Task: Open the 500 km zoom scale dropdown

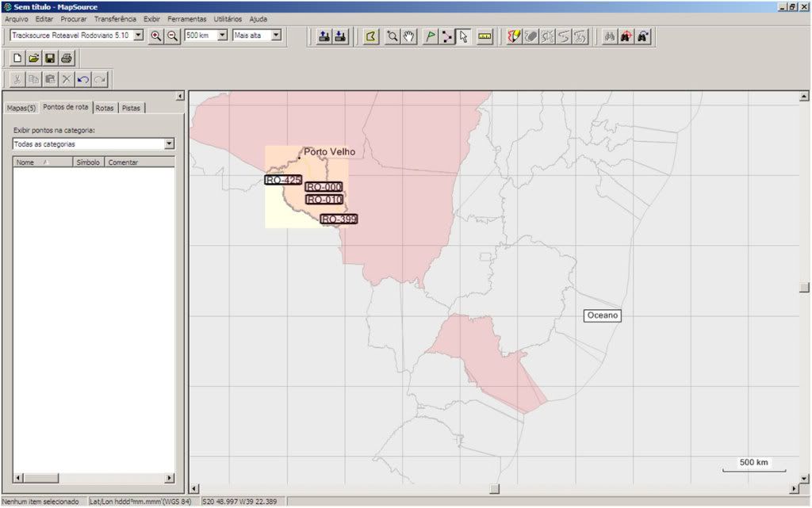Action: (222, 35)
